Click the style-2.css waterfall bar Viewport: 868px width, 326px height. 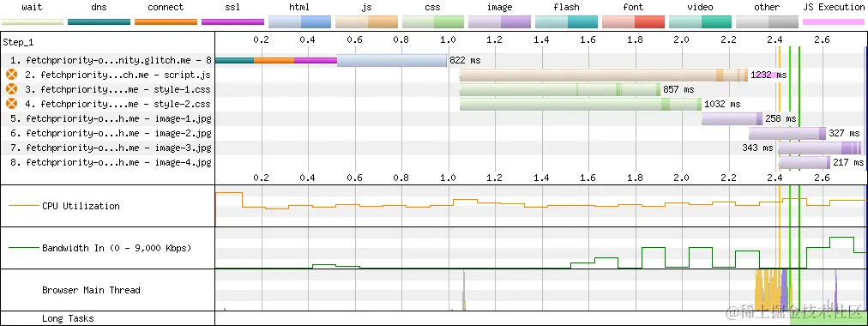pos(581,104)
